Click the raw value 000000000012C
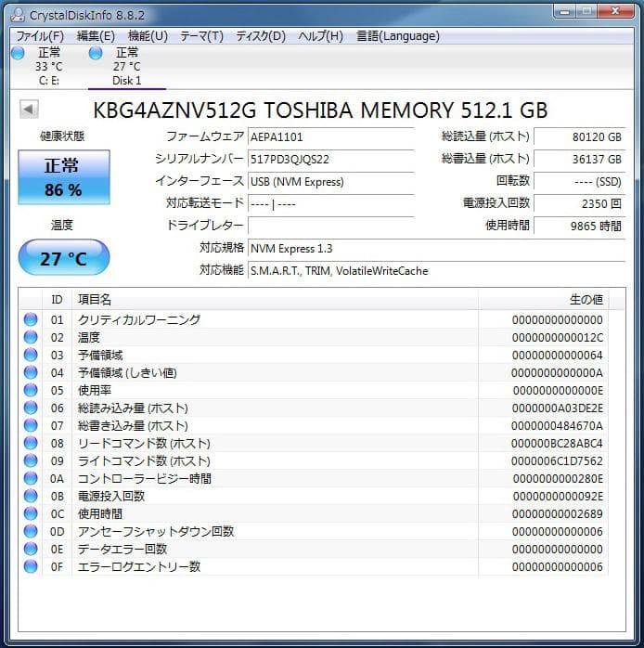Screen dimensions: 644x648 (x=558, y=338)
